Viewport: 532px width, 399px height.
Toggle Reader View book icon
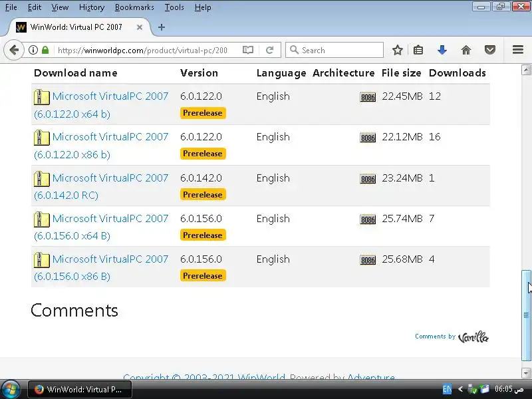[x=248, y=51]
